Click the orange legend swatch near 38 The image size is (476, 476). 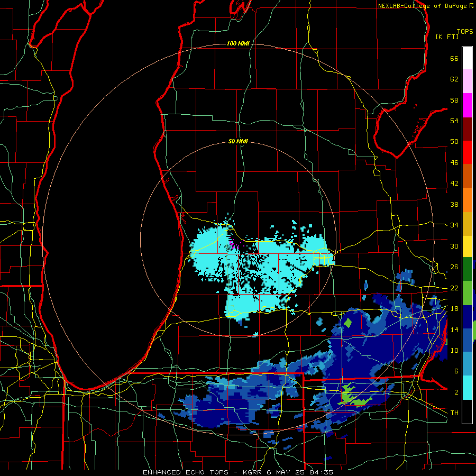(467, 200)
